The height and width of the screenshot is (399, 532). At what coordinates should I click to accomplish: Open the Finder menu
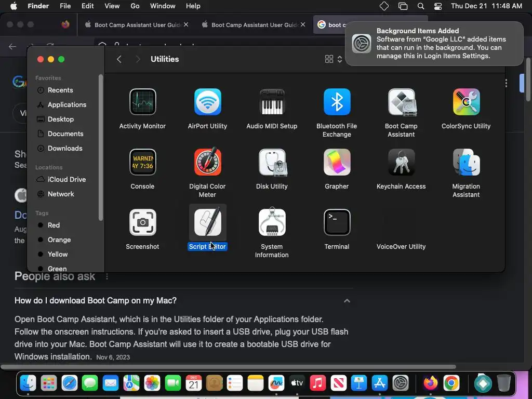click(38, 6)
